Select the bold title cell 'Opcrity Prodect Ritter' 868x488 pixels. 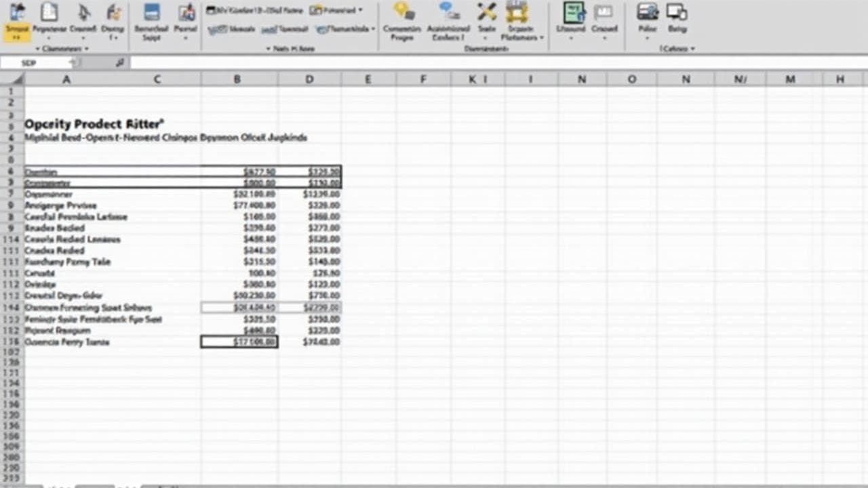(x=94, y=124)
